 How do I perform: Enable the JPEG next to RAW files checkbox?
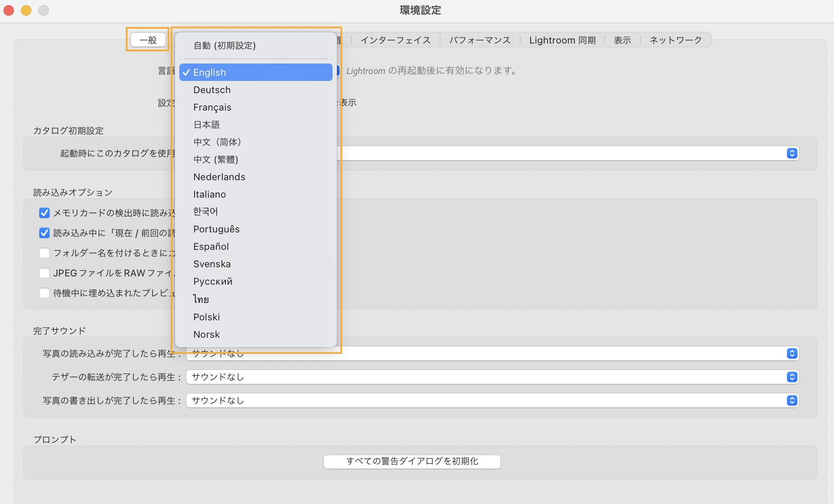[44, 273]
